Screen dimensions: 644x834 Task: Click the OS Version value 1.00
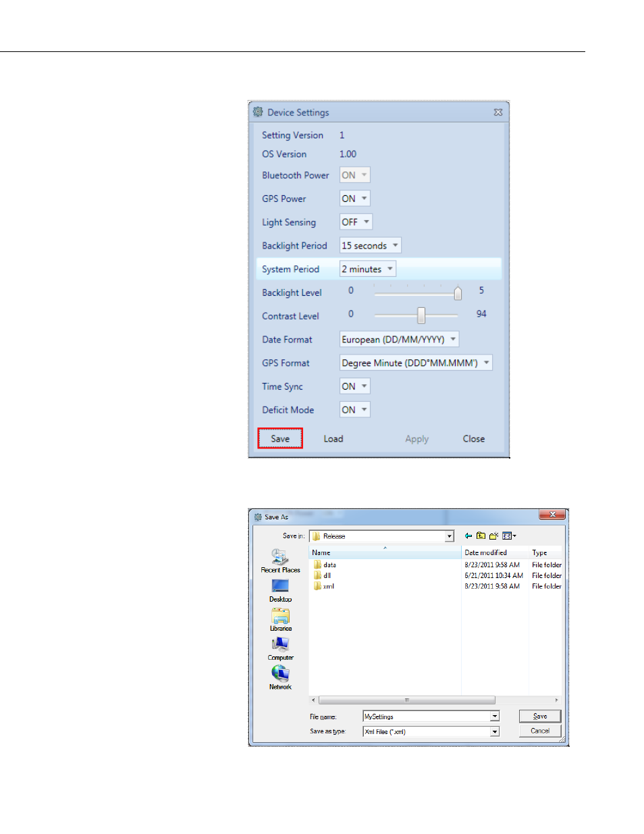coord(348,154)
